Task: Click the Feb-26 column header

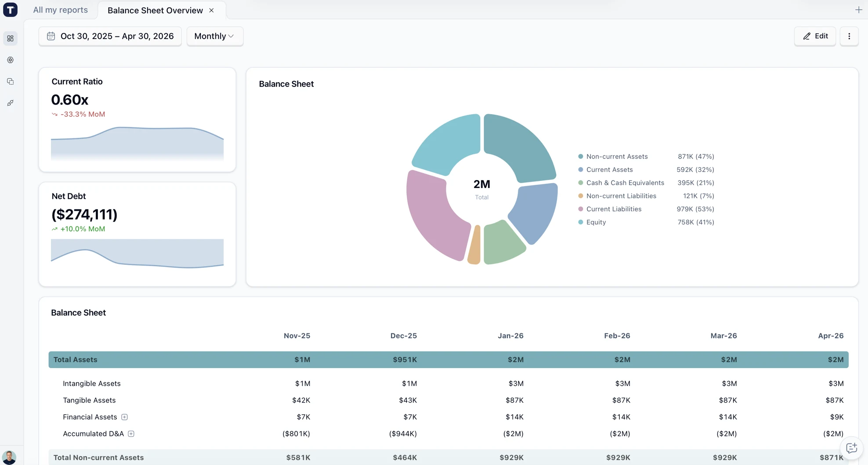Action: pyautogui.click(x=617, y=336)
